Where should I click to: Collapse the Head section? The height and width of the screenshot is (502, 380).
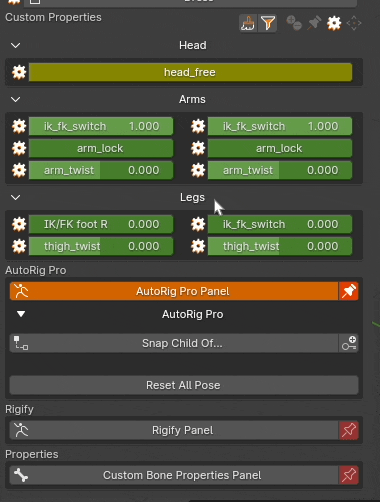pyautogui.click(x=16, y=45)
